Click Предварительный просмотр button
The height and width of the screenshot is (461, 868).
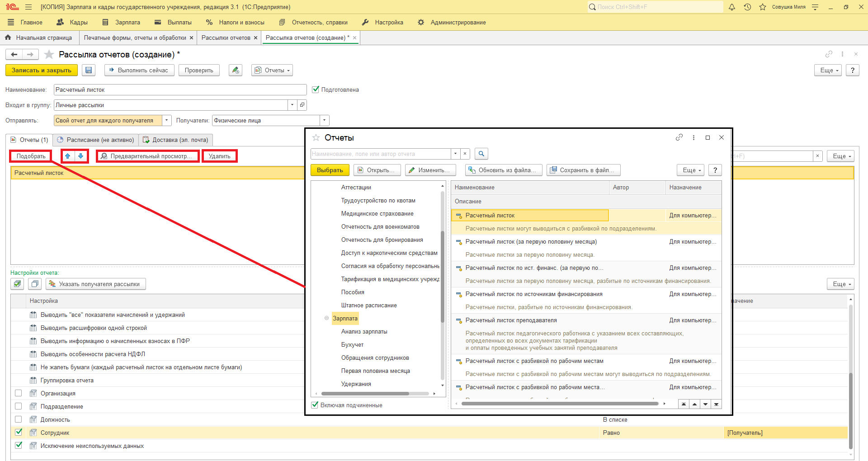pos(148,156)
